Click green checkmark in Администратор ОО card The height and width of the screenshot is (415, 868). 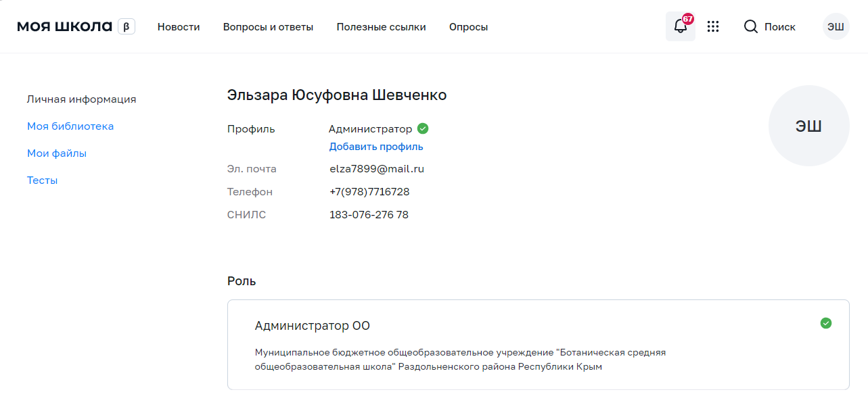[x=825, y=323]
